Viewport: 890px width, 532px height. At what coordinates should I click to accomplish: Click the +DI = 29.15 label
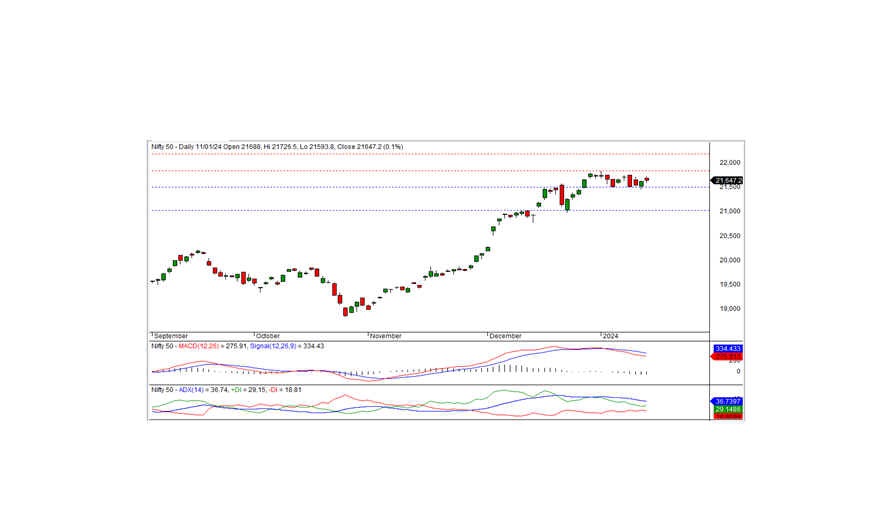tap(248, 390)
